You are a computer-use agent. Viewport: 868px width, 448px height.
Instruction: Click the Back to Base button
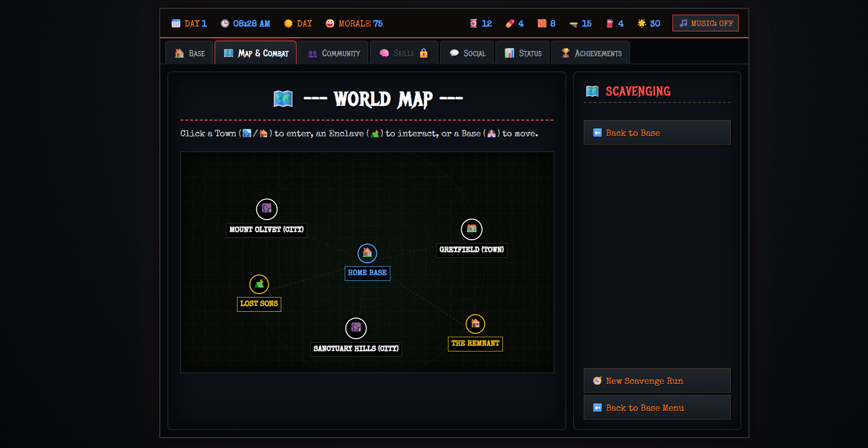[x=657, y=132]
